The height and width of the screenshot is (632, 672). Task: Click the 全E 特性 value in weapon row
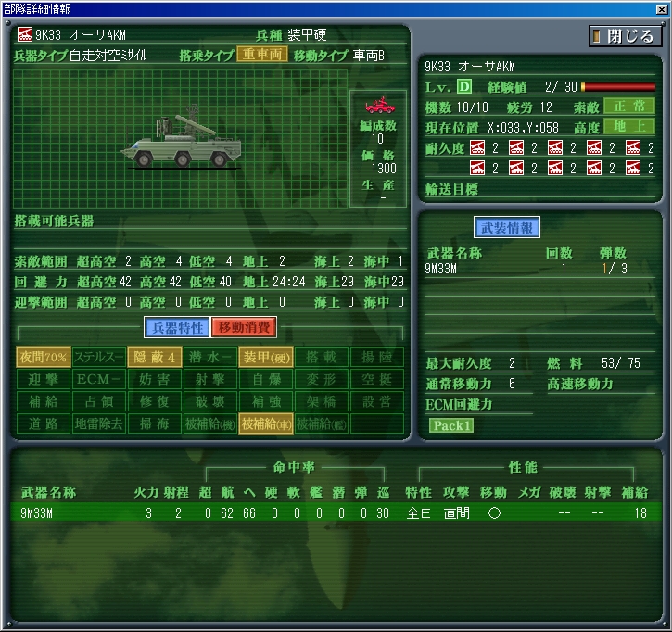click(418, 512)
